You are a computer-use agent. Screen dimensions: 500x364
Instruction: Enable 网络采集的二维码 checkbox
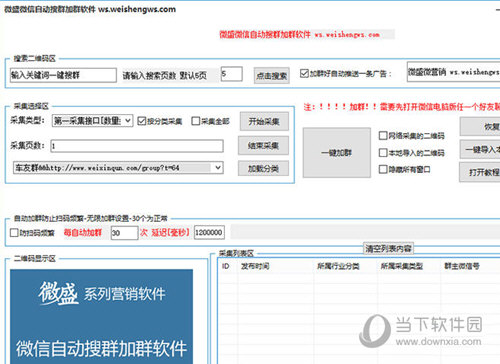pyautogui.click(x=383, y=135)
